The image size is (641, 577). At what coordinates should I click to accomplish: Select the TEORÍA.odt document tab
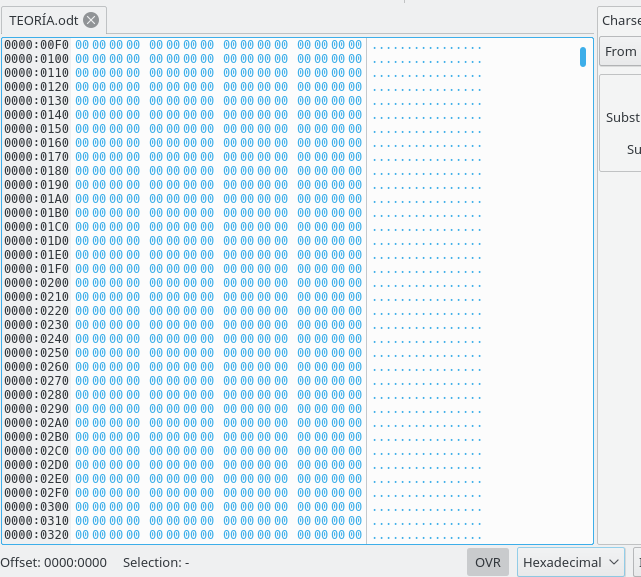[44, 20]
